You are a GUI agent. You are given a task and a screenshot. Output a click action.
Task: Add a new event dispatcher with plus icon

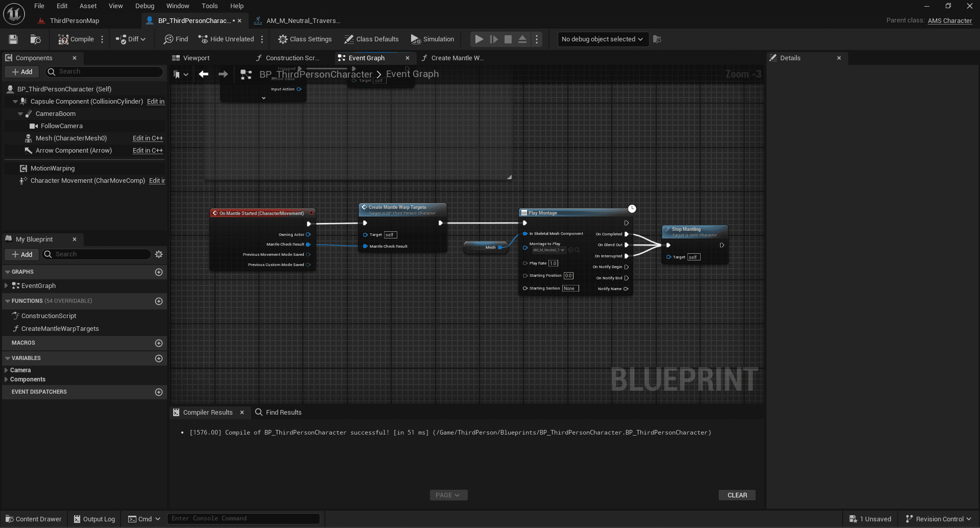pyautogui.click(x=159, y=392)
